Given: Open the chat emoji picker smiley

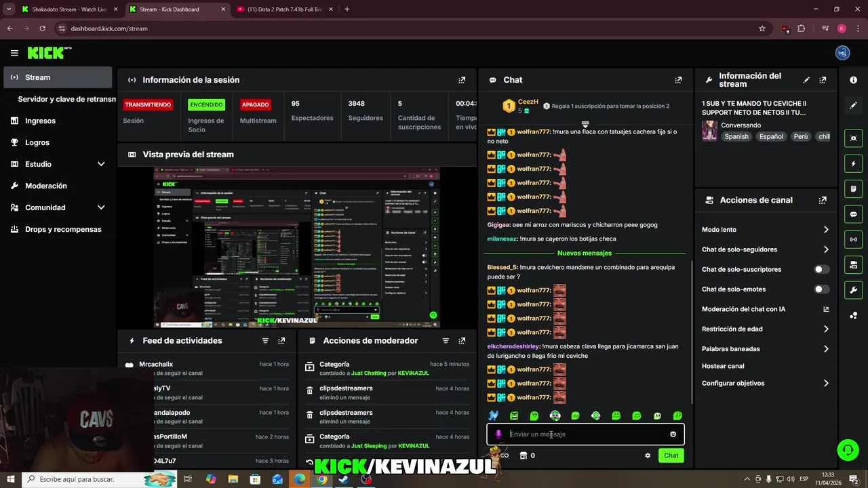Looking at the screenshot, I should pyautogui.click(x=673, y=434).
